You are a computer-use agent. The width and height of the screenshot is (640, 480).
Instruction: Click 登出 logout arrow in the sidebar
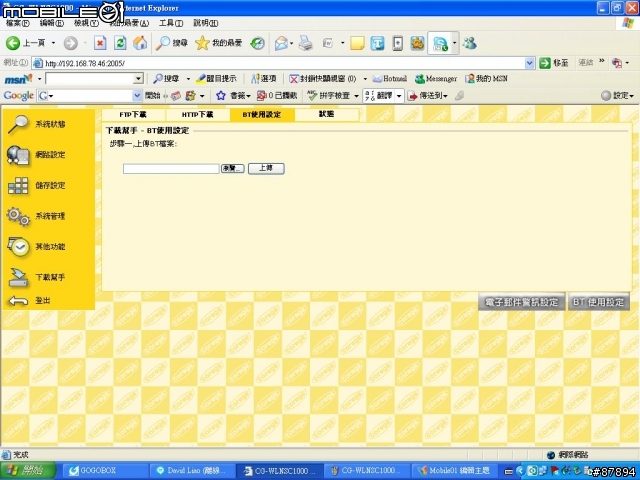(x=18, y=301)
